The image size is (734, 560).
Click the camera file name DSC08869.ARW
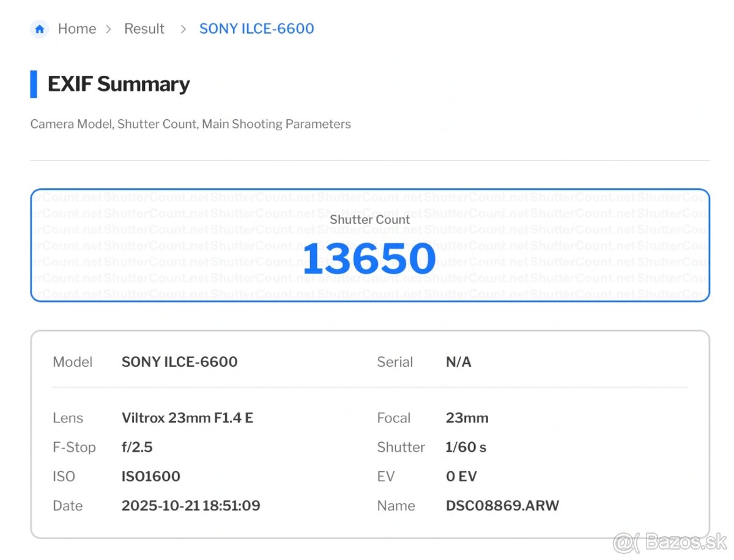(502, 506)
